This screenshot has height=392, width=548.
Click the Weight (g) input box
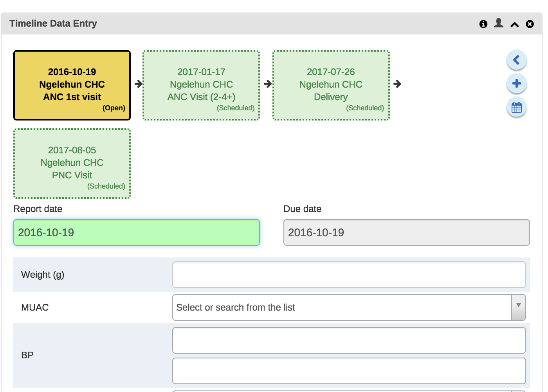tap(349, 275)
